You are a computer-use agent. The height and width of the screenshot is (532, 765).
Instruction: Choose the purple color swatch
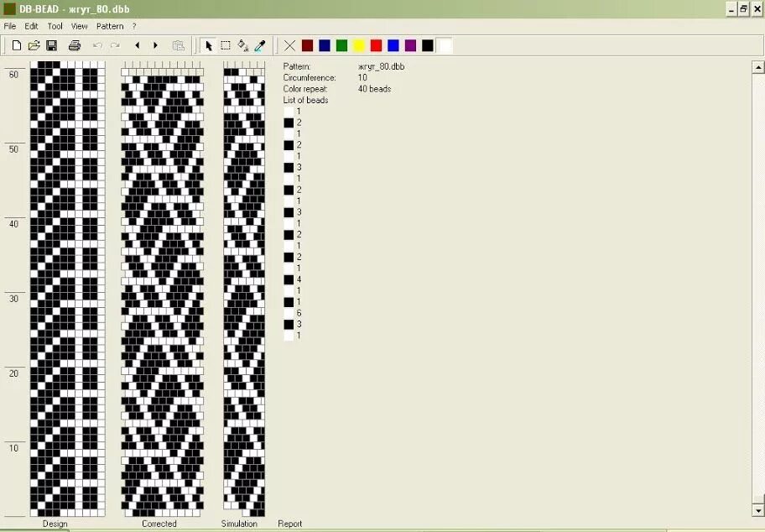point(410,46)
